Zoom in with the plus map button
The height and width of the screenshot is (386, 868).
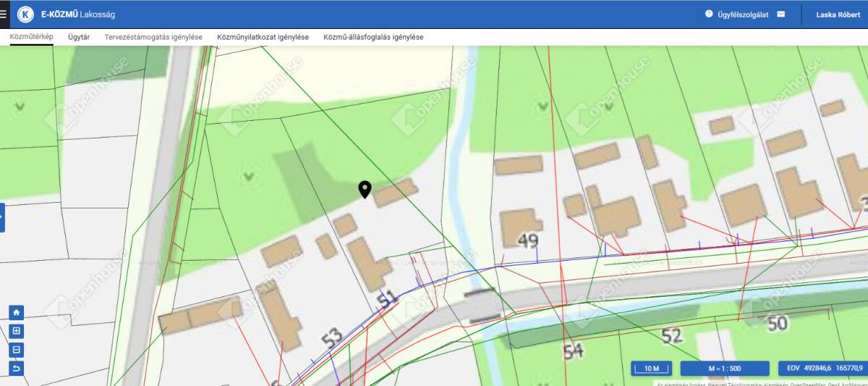pyautogui.click(x=17, y=331)
